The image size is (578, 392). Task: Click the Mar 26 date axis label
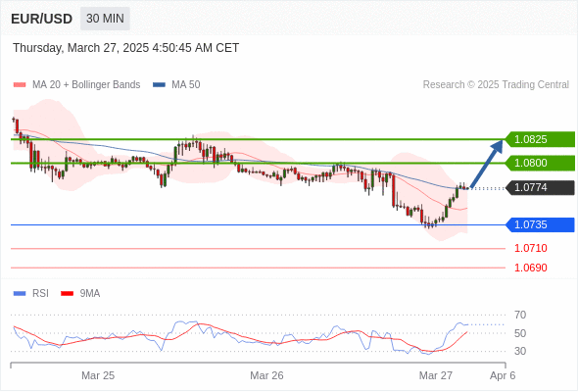tap(266, 375)
